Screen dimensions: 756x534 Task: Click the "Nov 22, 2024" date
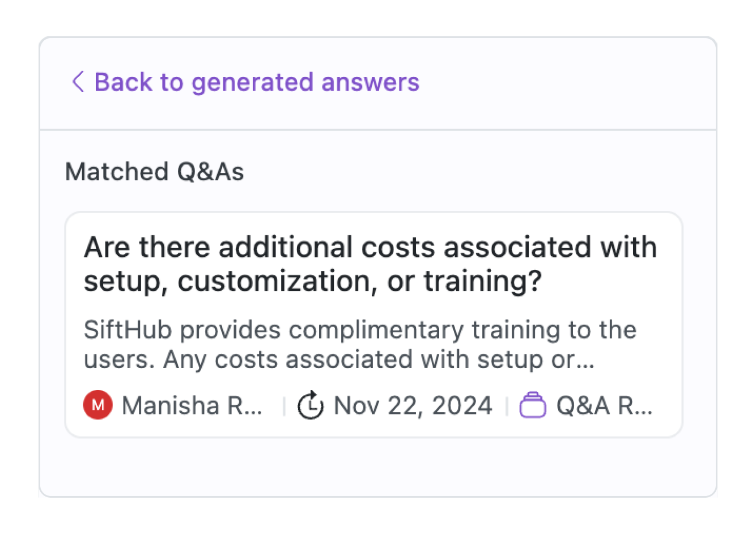413,406
